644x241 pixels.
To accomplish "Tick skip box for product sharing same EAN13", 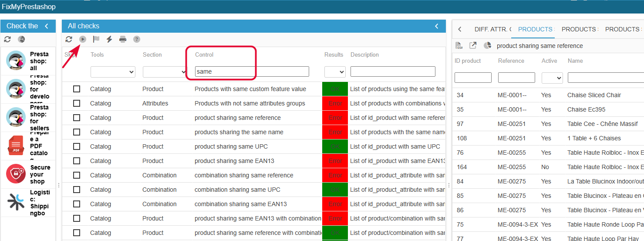I will click(77, 161).
